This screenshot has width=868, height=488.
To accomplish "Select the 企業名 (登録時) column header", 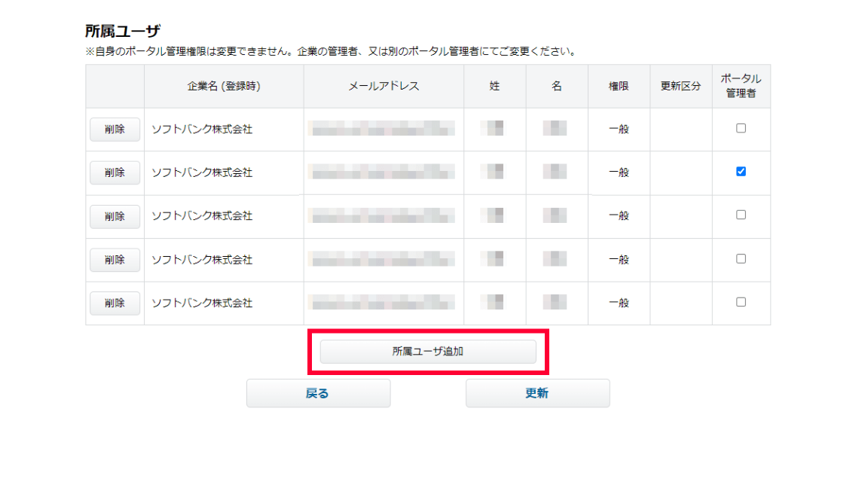I will pyautogui.click(x=224, y=86).
